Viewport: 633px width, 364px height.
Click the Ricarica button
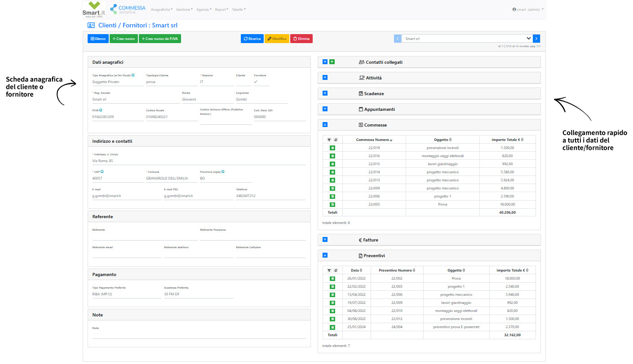[x=252, y=39]
